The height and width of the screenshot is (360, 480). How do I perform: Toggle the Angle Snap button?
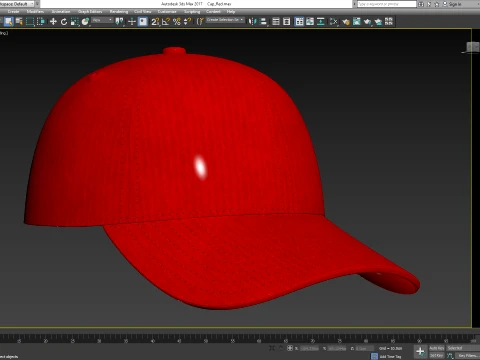coord(166,22)
